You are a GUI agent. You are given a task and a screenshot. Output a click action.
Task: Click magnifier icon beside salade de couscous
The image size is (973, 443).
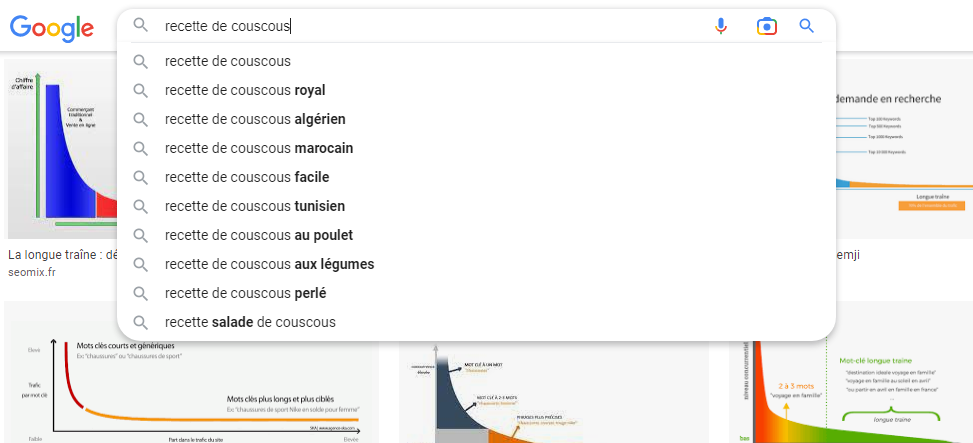141,323
